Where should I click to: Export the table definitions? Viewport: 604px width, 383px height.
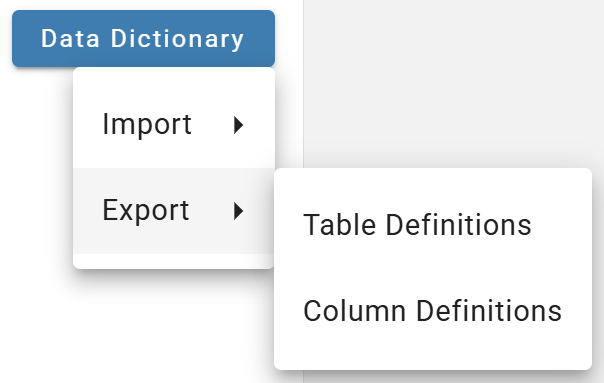point(433,225)
